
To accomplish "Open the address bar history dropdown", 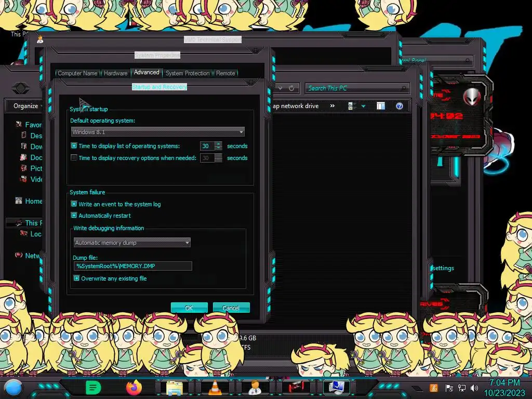I will point(280,88).
